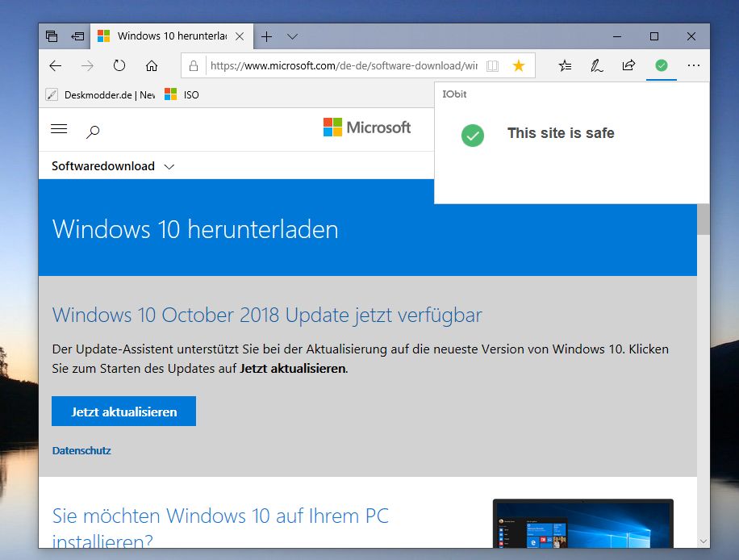Click the 'This site is safe' text
Viewport: 739px width, 560px height.
561,133
